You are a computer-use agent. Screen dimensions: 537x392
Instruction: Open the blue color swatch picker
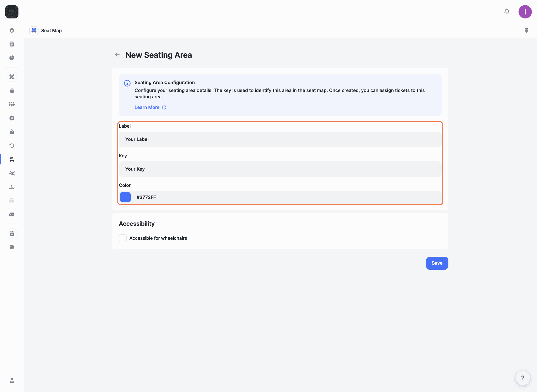(x=125, y=197)
